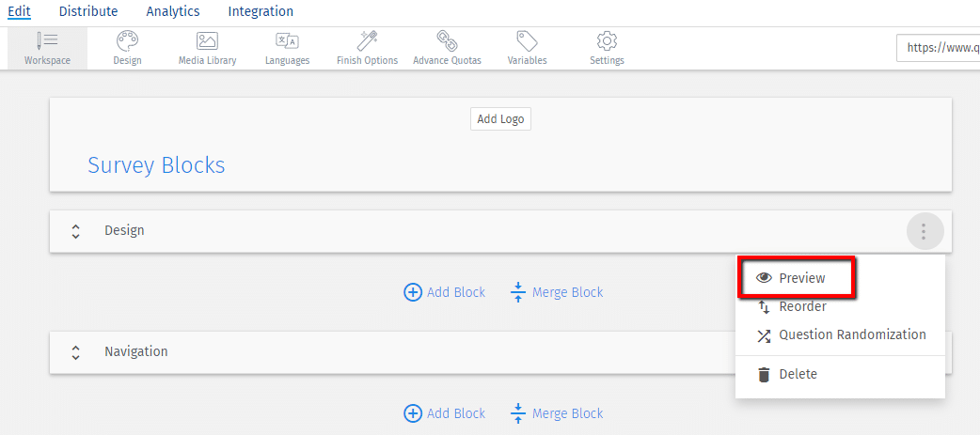This screenshot has width=980, height=435.
Task: Switch to the Integration tab
Action: 261,11
